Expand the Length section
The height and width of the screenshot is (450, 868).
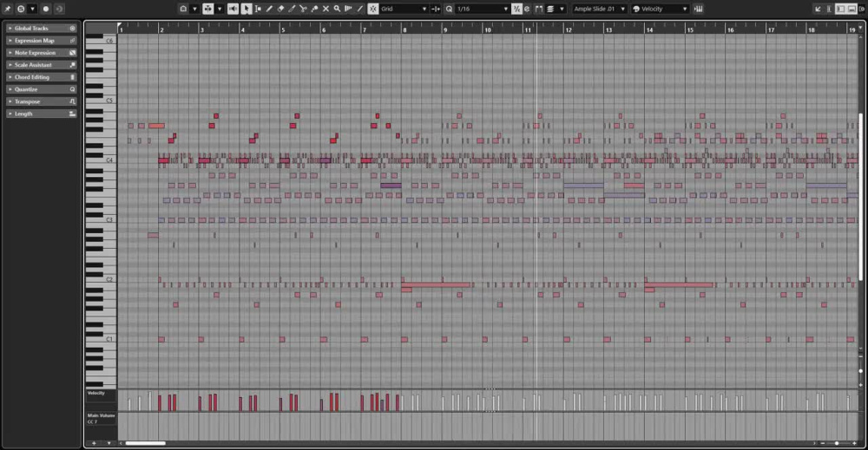42,114
